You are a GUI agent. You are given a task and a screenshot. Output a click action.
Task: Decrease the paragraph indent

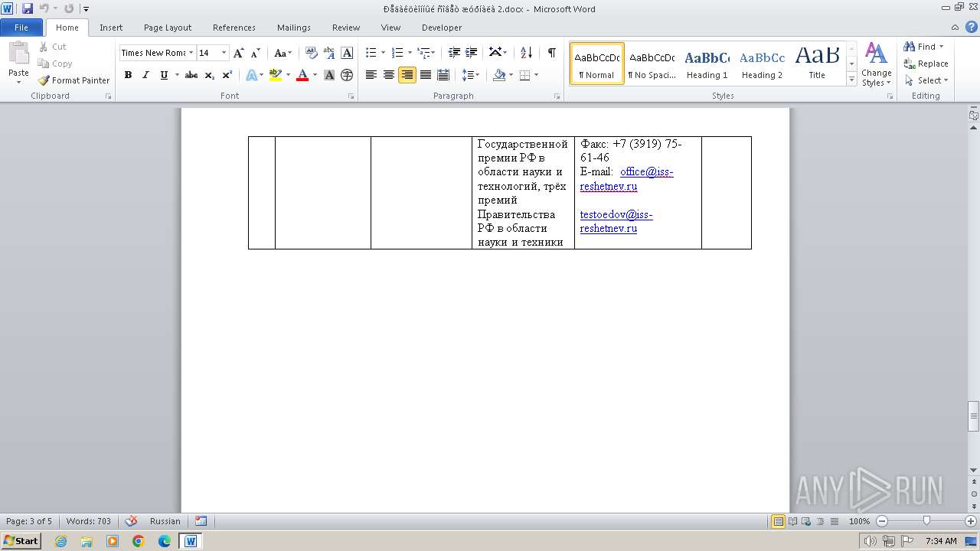(454, 53)
